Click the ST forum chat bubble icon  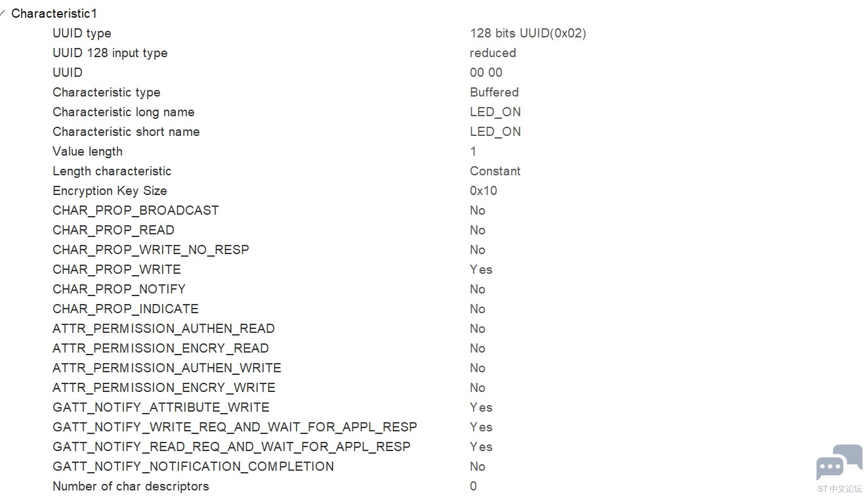click(x=839, y=463)
